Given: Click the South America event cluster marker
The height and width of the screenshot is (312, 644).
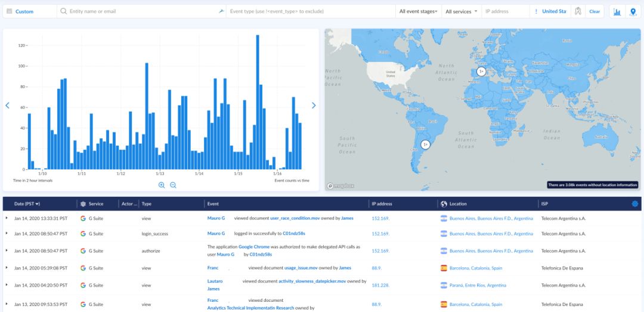Looking at the screenshot, I should [x=425, y=144].
